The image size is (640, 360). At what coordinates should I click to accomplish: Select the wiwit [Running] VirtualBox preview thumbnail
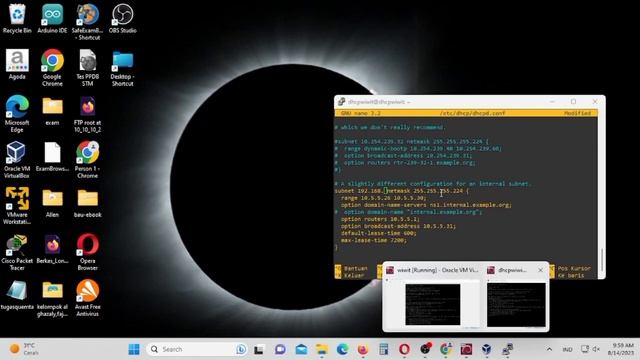coord(433,304)
